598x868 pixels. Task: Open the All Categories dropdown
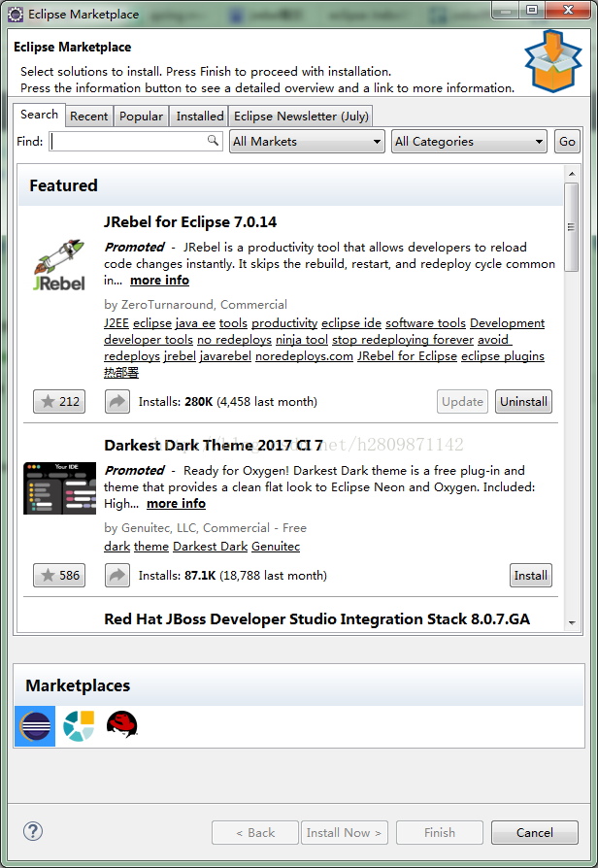tap(469, 141)
